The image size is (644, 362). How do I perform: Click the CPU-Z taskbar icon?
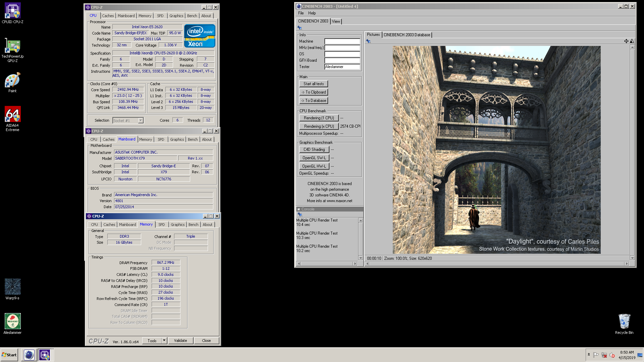coord(45,355)
